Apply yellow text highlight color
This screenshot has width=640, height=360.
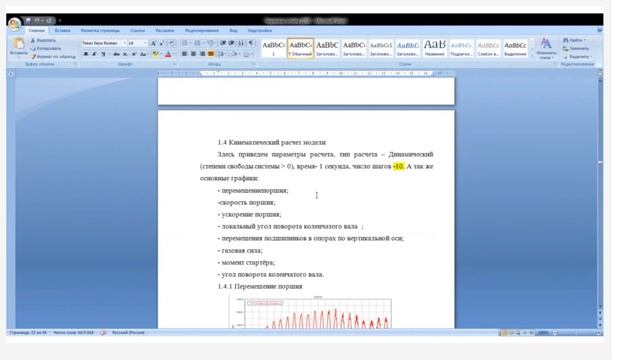tap(156, 54)
